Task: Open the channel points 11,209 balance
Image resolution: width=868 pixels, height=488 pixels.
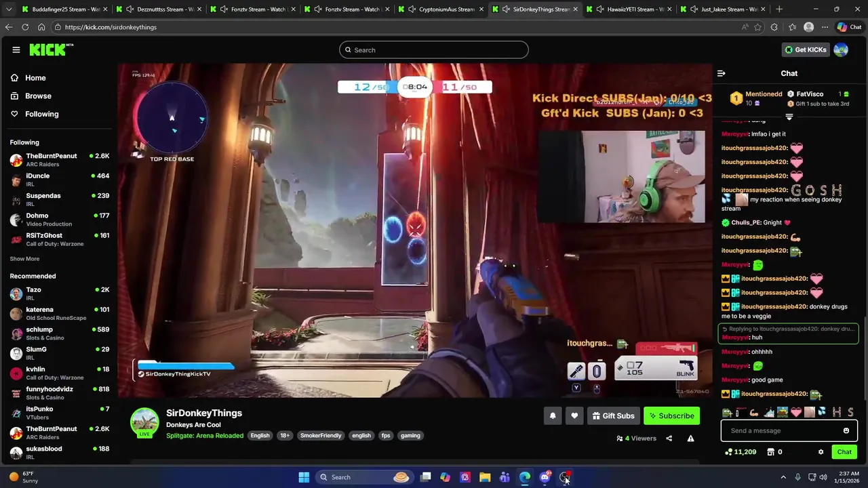Action: [x=741, y=452]
